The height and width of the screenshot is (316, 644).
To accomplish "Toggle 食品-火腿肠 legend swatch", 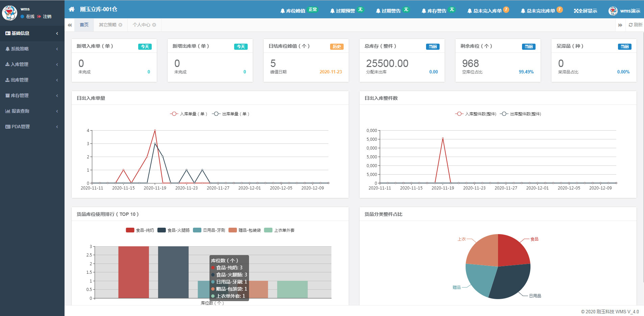I will pyautogui.click(x=162, y=230).
